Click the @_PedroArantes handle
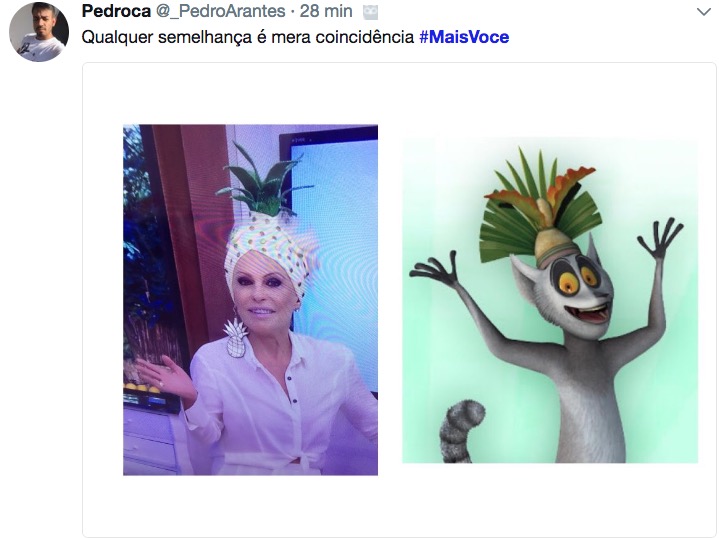This screenshot has width=719, height=538. [x=221, y=11]
